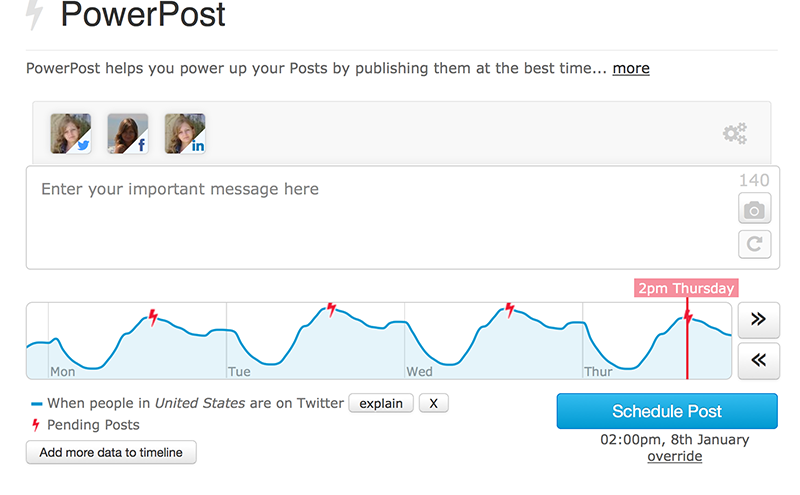800x495 pixels.
Task: Focus the important message text box
Action: tap(380, 217)
